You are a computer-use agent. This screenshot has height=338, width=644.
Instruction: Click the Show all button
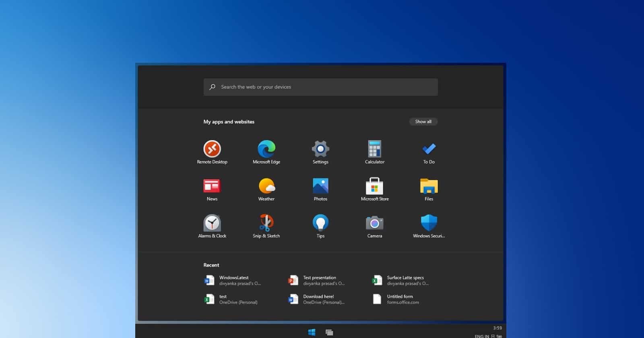click(x=423, y=122)
